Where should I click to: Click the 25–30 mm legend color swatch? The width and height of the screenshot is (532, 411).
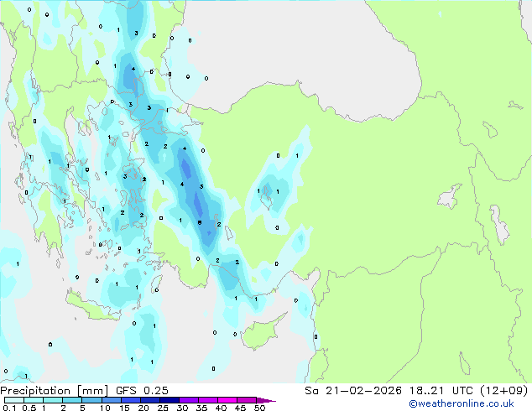click(x=169, y=400)
